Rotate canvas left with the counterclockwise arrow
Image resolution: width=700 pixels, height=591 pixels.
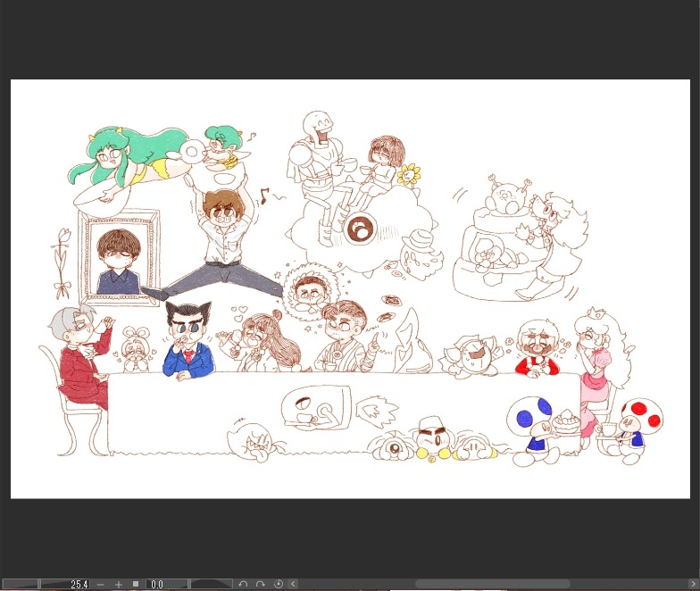pos(243,584)
